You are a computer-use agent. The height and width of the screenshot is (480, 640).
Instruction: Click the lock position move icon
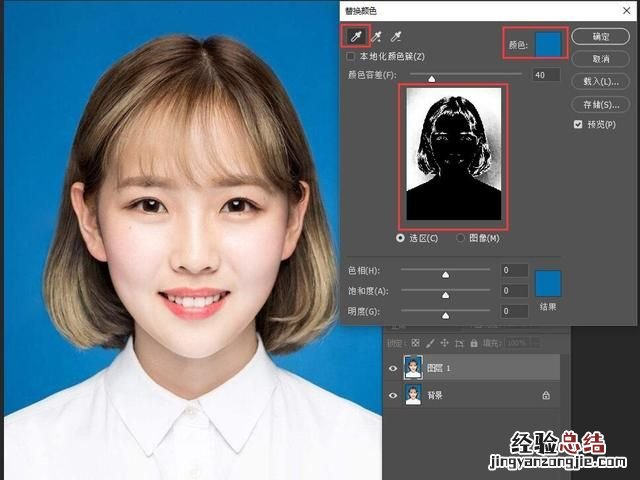click(x=444, y=343)
